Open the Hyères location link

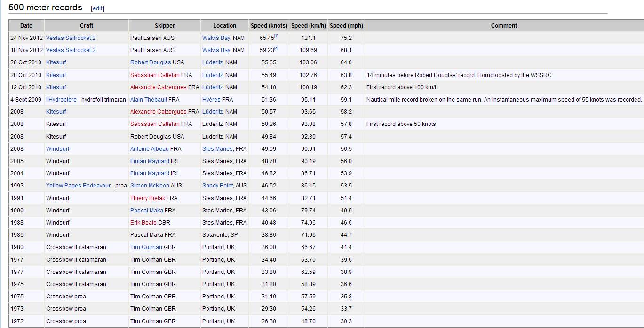click(211, 100)
